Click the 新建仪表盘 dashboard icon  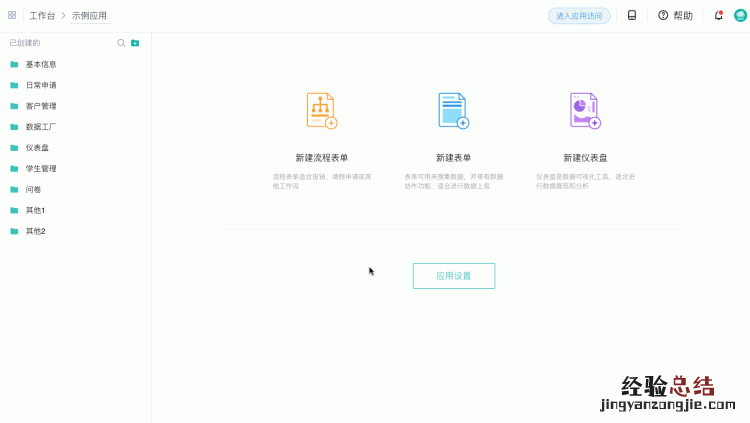(x=585, y=111)
